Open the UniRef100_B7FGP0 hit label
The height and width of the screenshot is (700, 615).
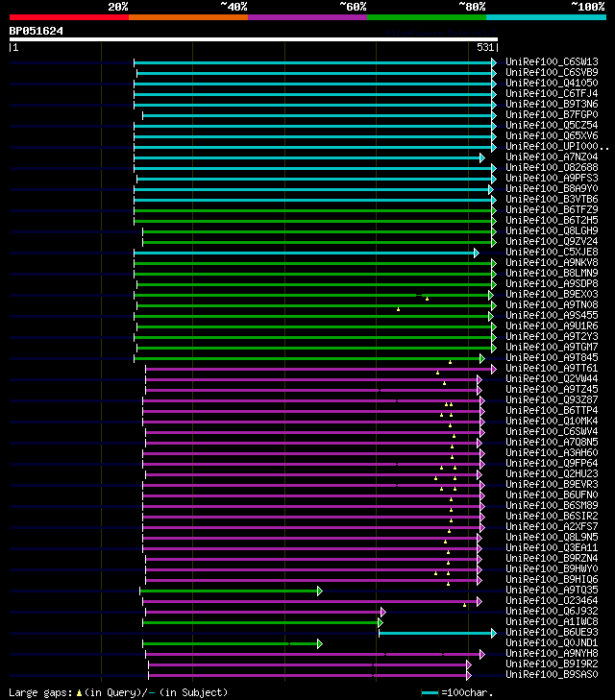click(x=552, y=114)
